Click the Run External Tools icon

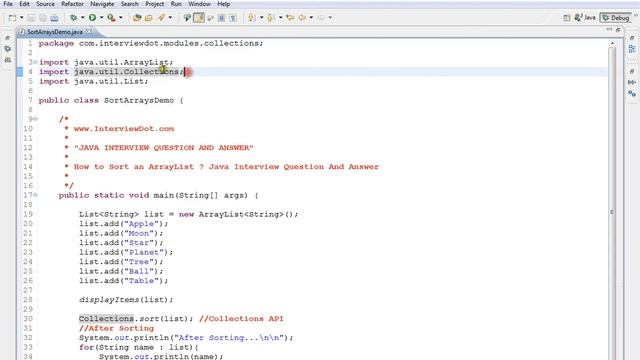pos(111,18)
